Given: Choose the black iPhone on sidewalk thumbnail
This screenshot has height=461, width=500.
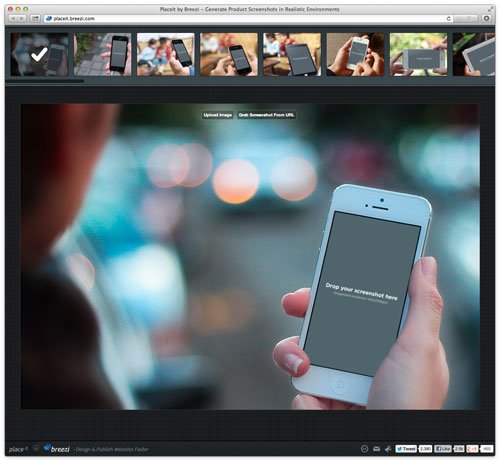Looking at the screenshot, I should point(102,54).
